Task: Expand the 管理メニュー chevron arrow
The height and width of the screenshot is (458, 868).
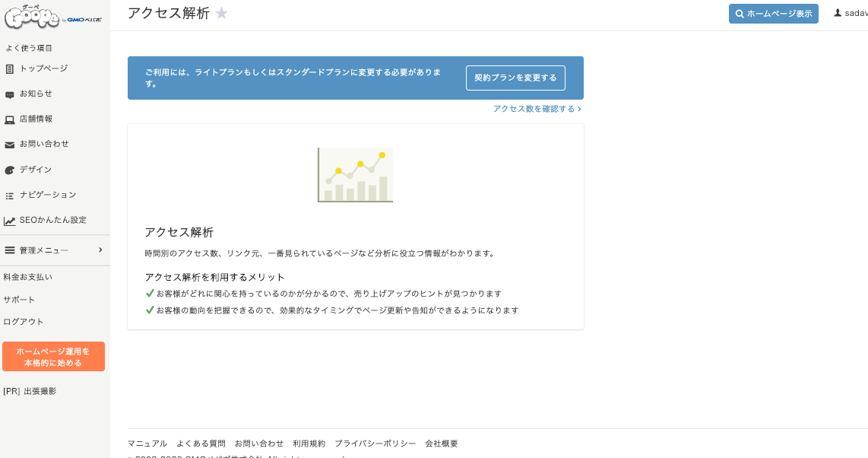Action: click(100, 250)
